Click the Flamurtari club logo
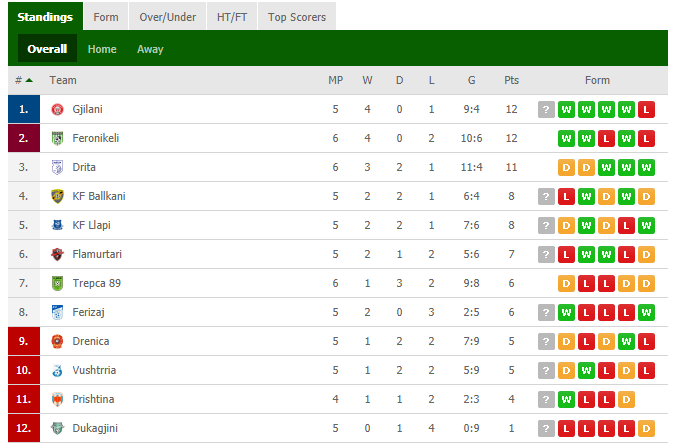 pos(57,254)
